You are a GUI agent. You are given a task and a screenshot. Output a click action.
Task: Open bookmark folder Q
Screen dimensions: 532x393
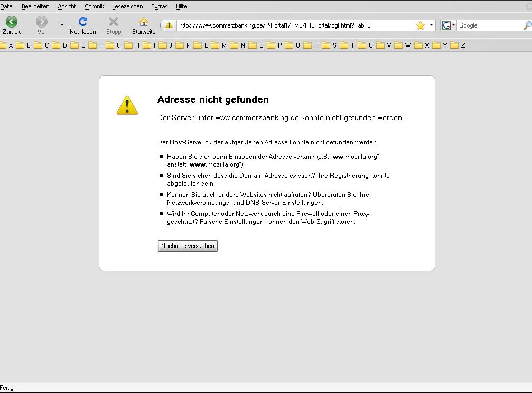click(293, 45)
